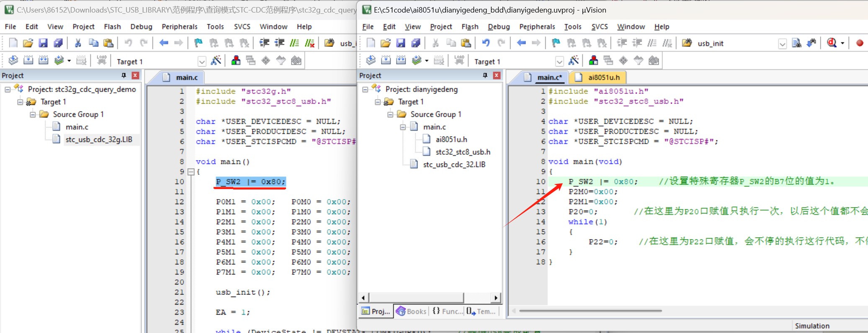868x333 pixels.
Task: Toggle bookmark flag icon in dianyigedeng window
Action: pos(556,43)
